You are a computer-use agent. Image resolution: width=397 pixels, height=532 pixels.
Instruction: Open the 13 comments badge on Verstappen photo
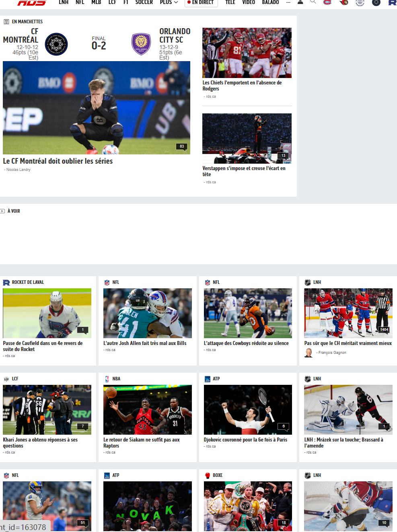point(283,156)
